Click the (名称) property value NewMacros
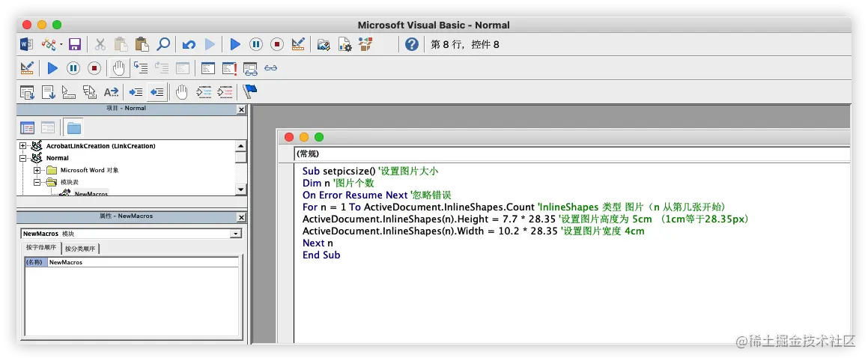This screenshot has height=361, width=868. (143, 262)
